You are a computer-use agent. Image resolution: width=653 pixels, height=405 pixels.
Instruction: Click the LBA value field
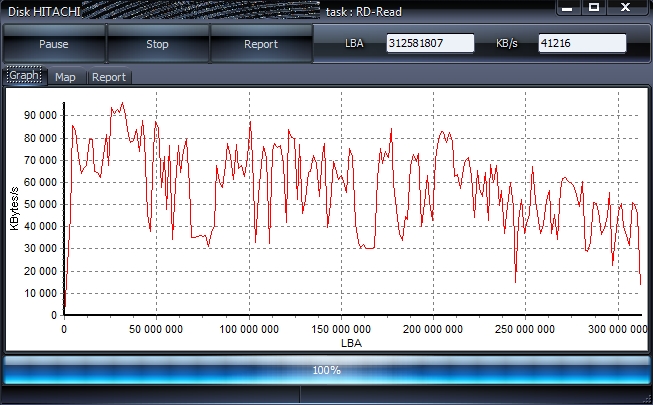pos(429,44)
